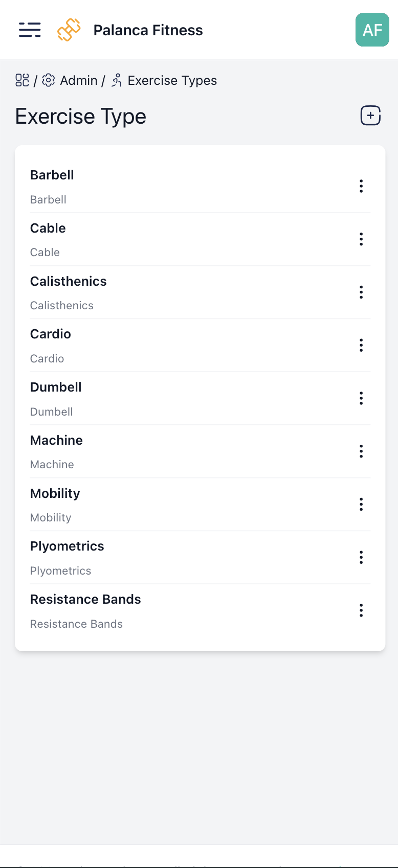Go to the Admin breadcrumb link

pyautogui.click(x=79, y=80)
